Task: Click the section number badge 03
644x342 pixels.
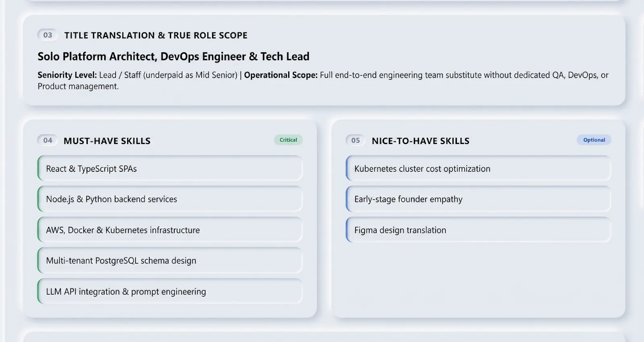Action: point(47,35)
